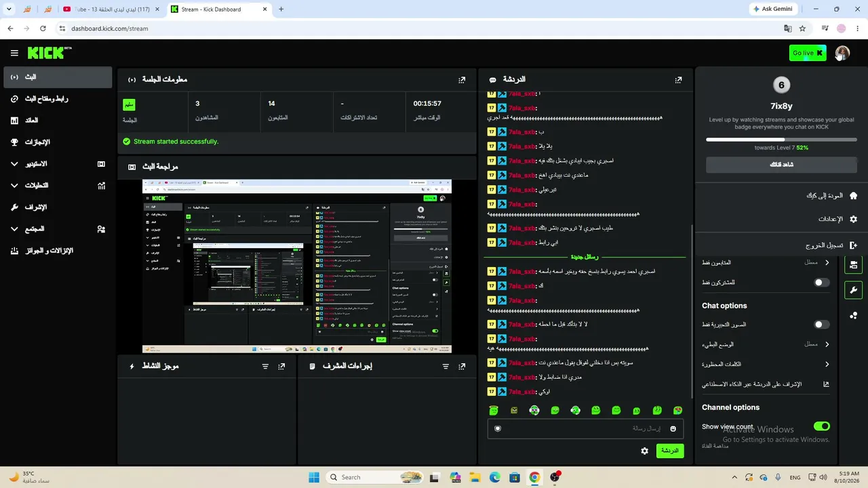Open a new browser tab
The image size is (868, 488).
coord(281,9)
